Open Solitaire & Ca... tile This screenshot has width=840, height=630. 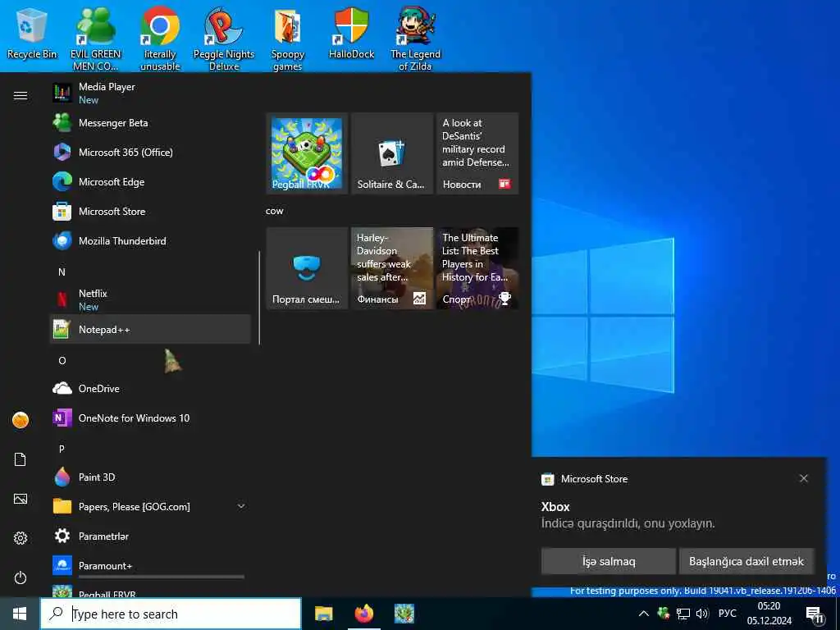[392, 153]
